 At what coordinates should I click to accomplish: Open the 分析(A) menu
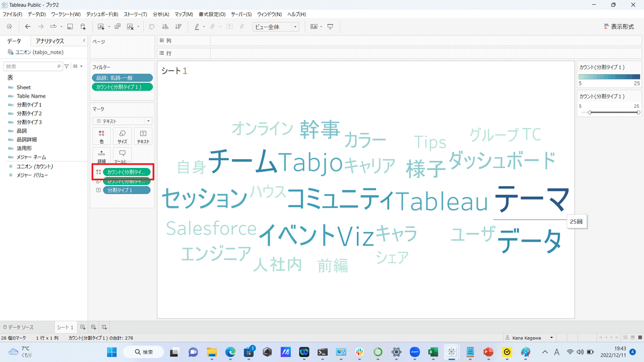(x=161, y=14)
